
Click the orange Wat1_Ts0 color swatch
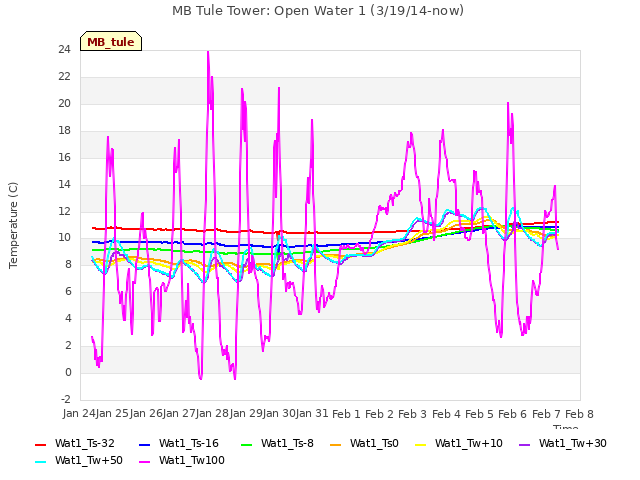[x=336, y=444]
